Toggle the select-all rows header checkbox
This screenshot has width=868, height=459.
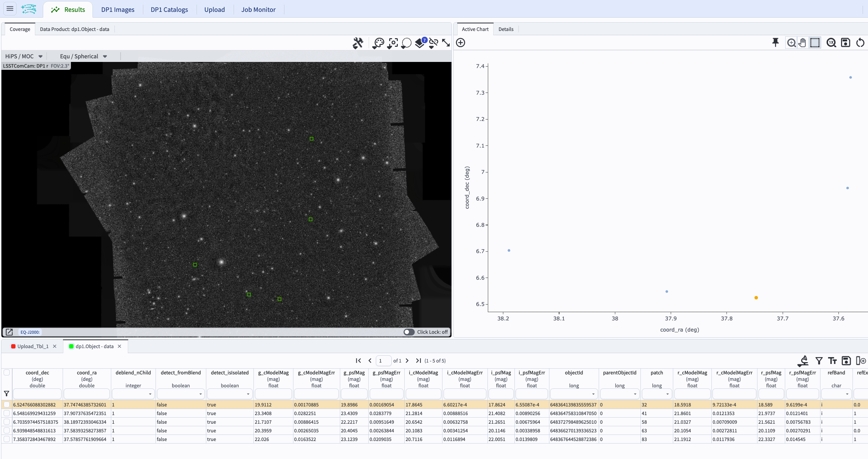pyautogui.click(x=7, y=373)
